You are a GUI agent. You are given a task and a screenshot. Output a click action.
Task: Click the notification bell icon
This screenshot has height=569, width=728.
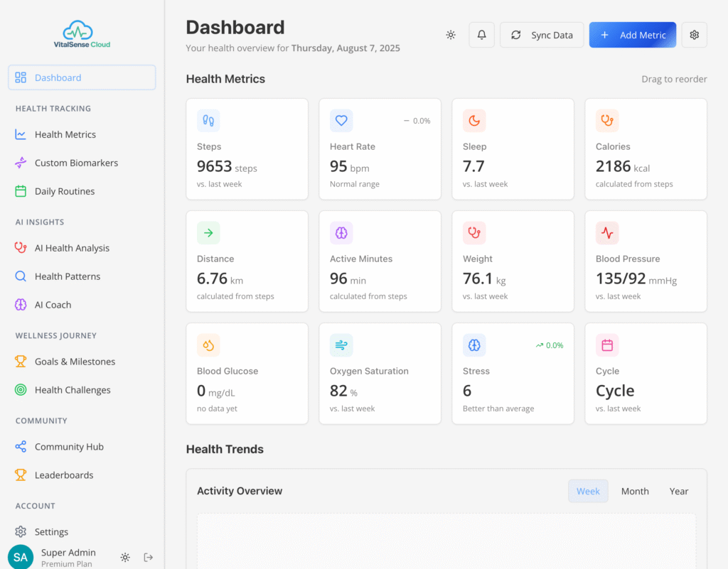(x=481, y=35)
